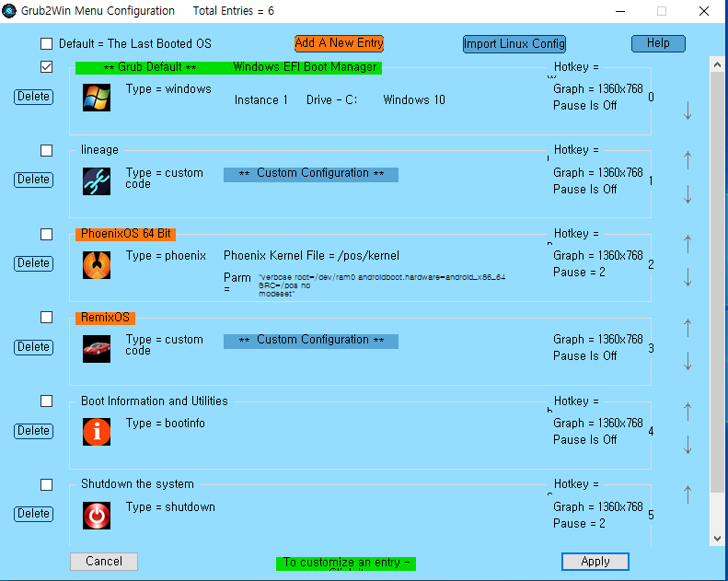The image size is (728, 581).
Task: Click the To customize an entry hint
Action: click(346, 564)
